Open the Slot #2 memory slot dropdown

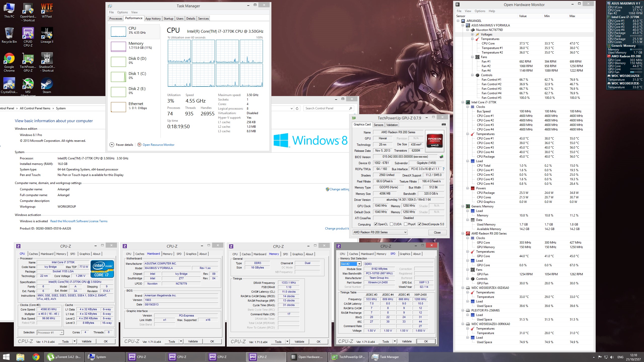359,264
